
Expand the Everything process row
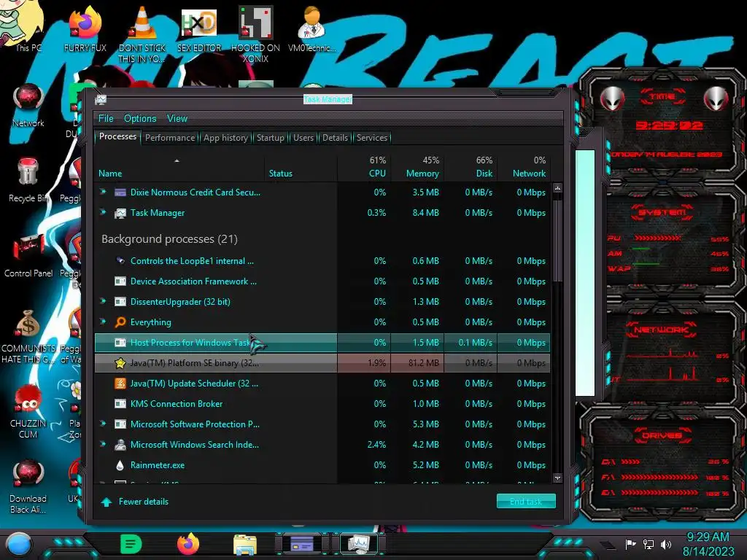[x=103, y=322]
